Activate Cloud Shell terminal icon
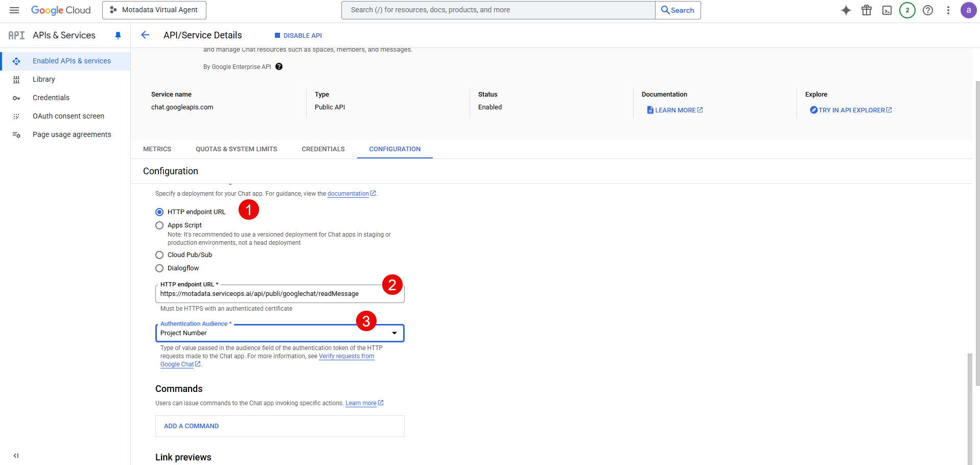Viewport: 980px width, 465px height. [887, 10]
